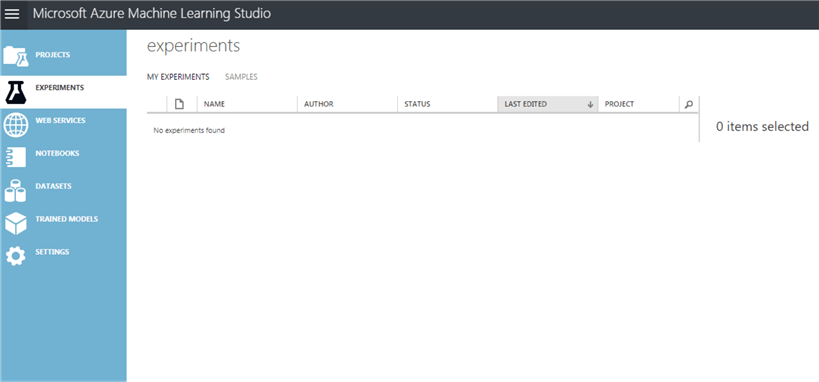
Task: Click the document icon column header
Action: click(179, 104)
